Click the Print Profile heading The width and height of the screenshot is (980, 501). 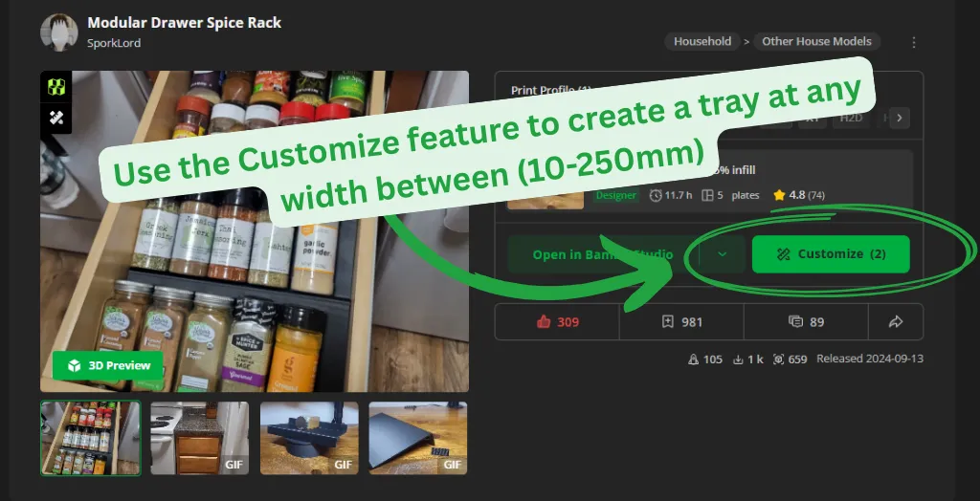click(x=550, y=90)
